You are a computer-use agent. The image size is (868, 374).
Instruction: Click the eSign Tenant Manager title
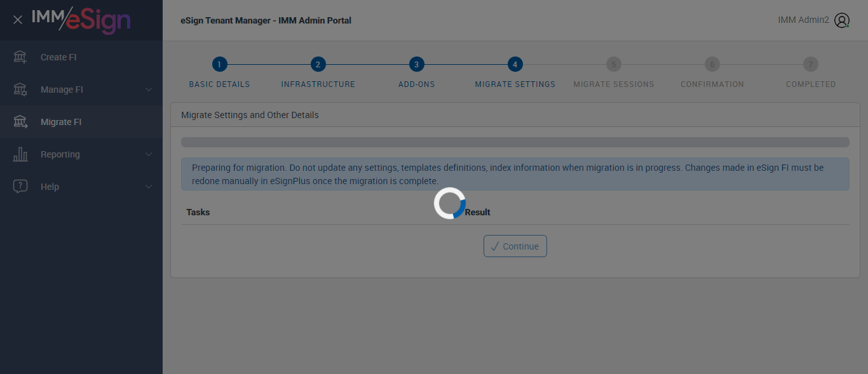[x=266, y=20]
